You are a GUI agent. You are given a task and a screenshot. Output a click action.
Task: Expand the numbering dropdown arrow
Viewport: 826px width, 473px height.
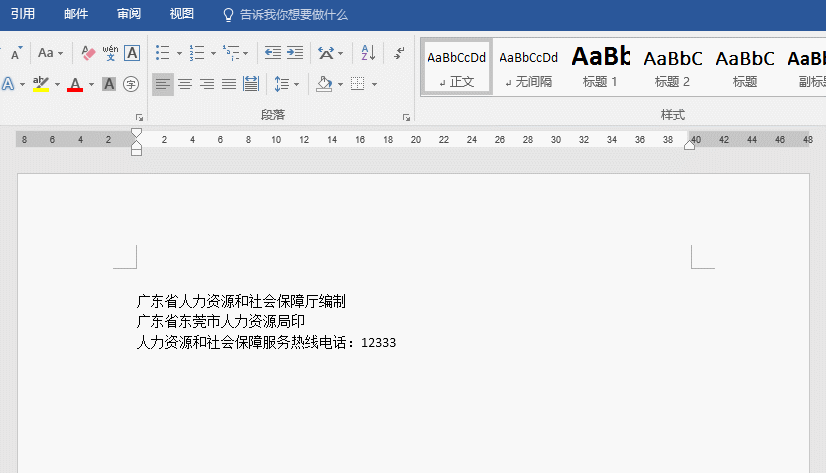(213, 53)
